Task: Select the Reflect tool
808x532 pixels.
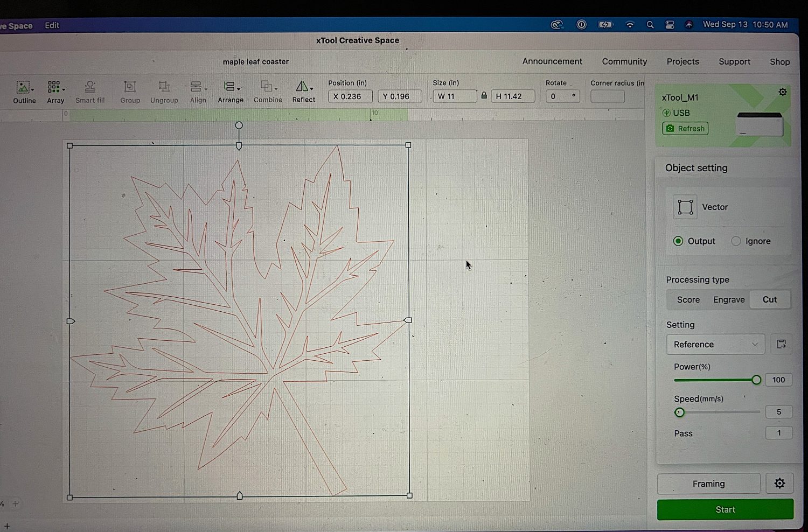Action: point(303,87)
